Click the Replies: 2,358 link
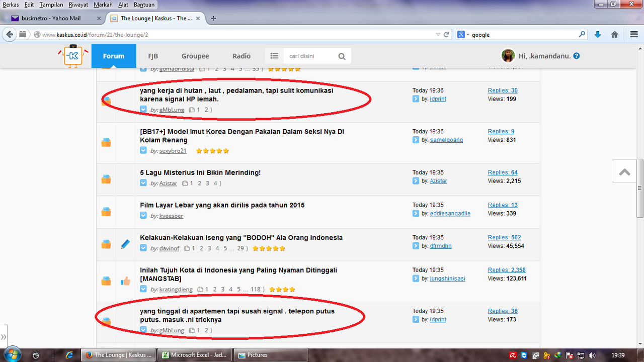This screenshot has height=362, width=644. coord(506,270)
